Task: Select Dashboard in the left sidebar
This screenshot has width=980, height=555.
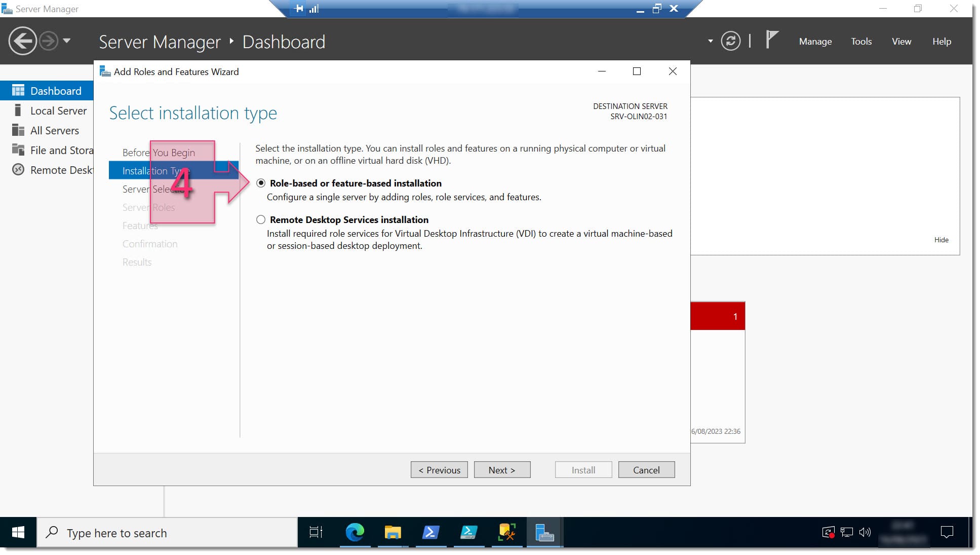Action: 47,91
